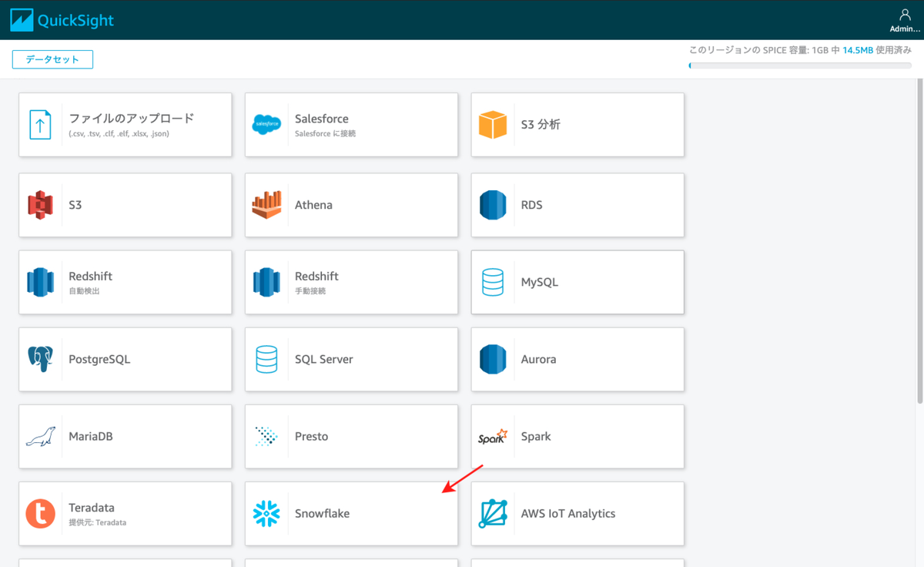Choose the Spark label text
The image size is (924, 567).
click(x=536, y=436)
